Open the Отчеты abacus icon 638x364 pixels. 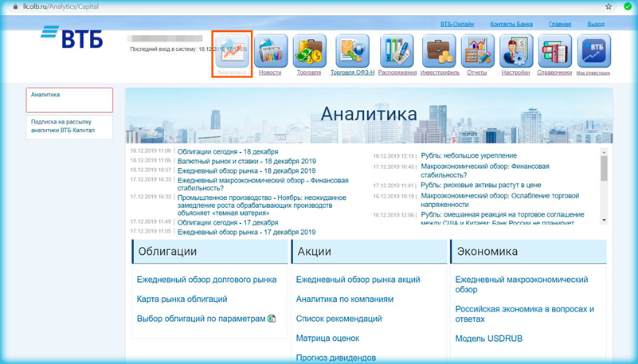pos(478,51)
